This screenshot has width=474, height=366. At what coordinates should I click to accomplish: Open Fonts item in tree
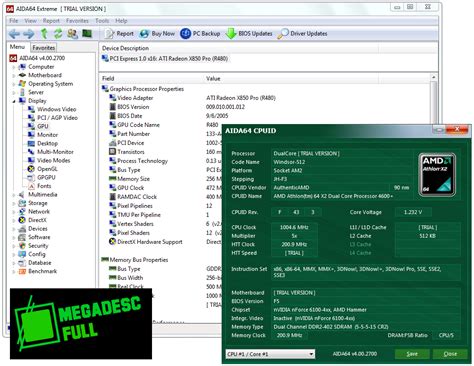pyautogui.click(x=40, y=186)
